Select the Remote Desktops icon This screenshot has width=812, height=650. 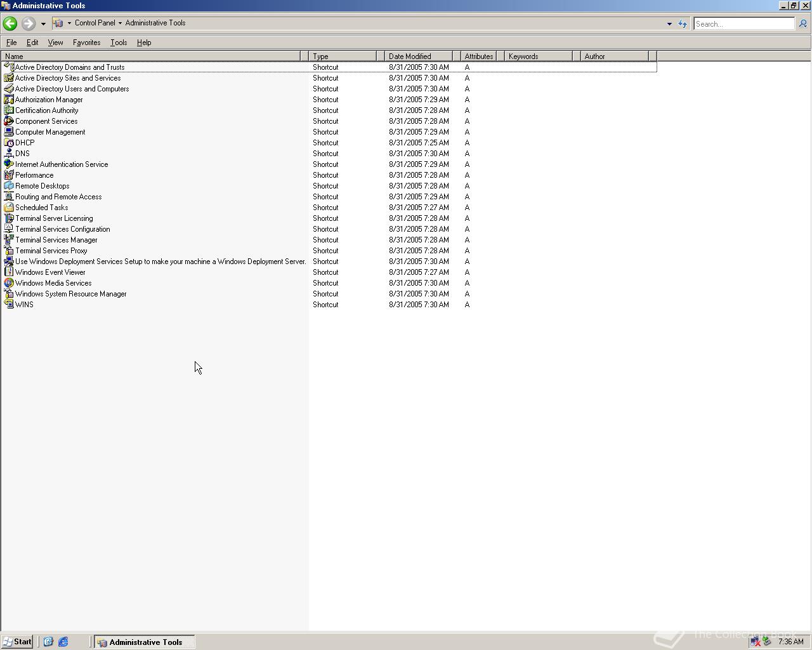click(x=9, y=186)
